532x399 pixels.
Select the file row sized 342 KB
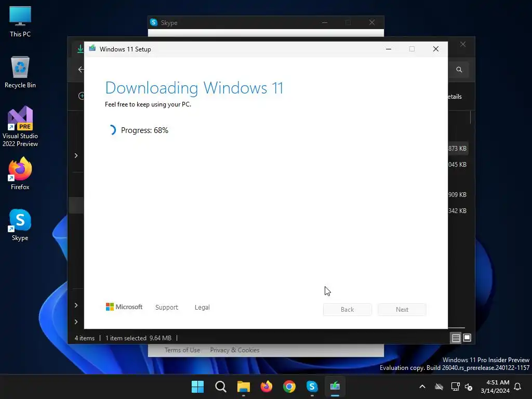click(x=458, y=211)
